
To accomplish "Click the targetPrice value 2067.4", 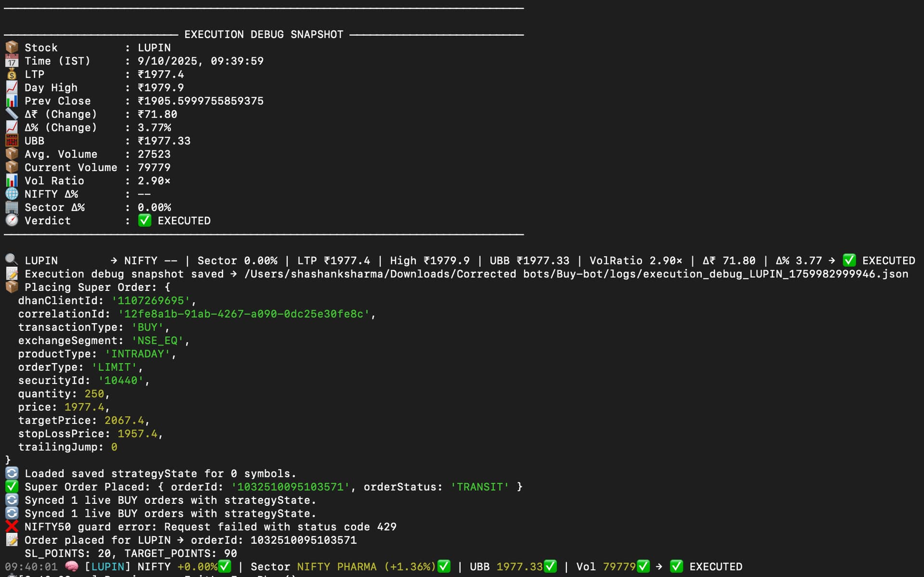I will pos(124,420).
